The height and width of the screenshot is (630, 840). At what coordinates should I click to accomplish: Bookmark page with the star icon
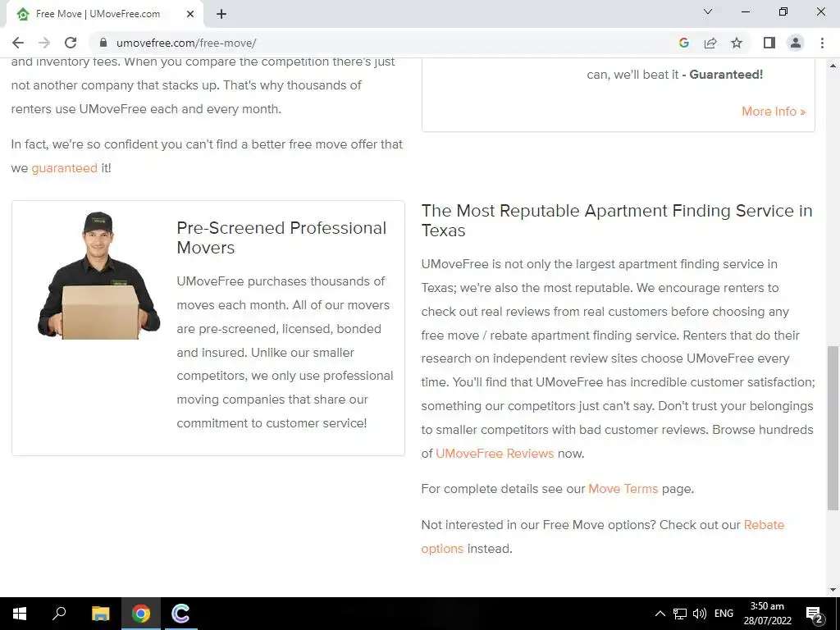[x=737, y=43]
